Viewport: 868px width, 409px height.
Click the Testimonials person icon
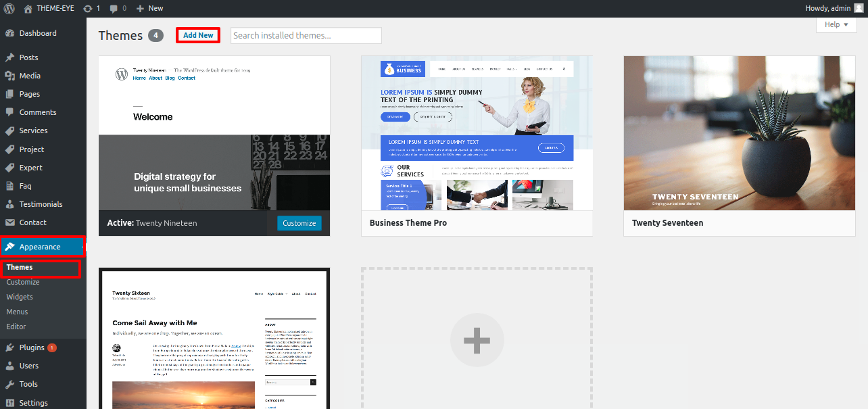tap(9, 204)
